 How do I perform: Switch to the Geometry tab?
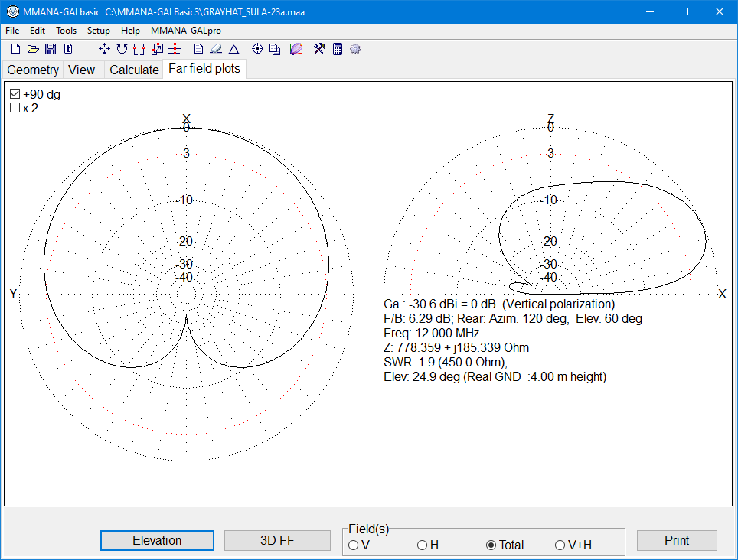pos(32,70)
